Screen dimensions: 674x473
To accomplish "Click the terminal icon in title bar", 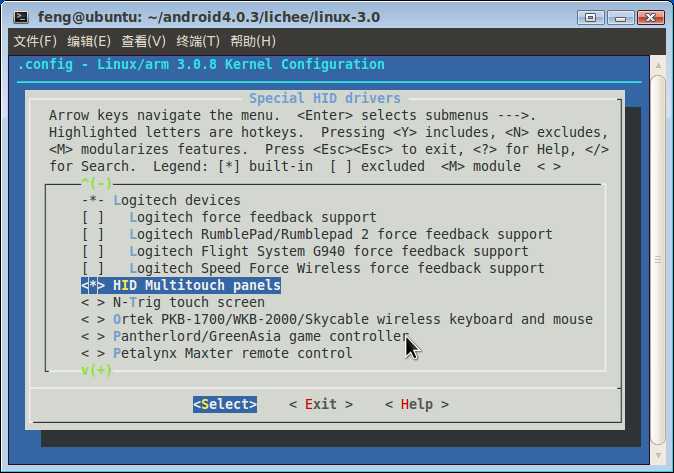I will point(21,17).
